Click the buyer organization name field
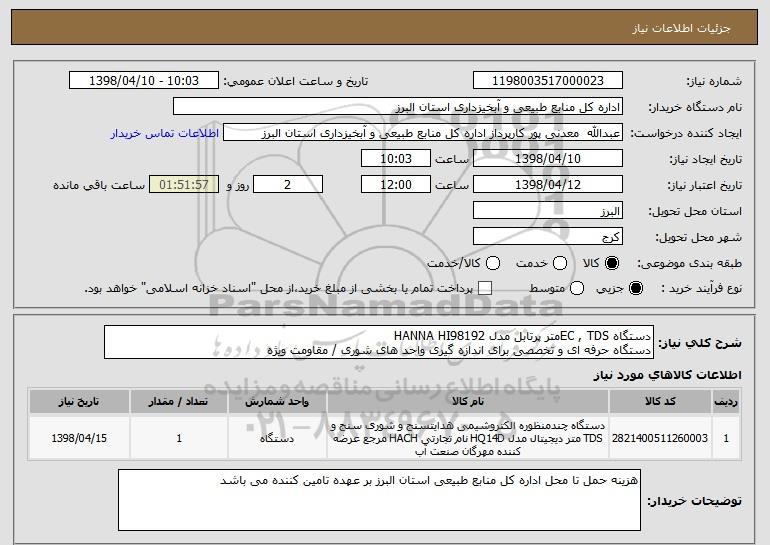This screenshot has height=545, width=770. tap(398, 106)
